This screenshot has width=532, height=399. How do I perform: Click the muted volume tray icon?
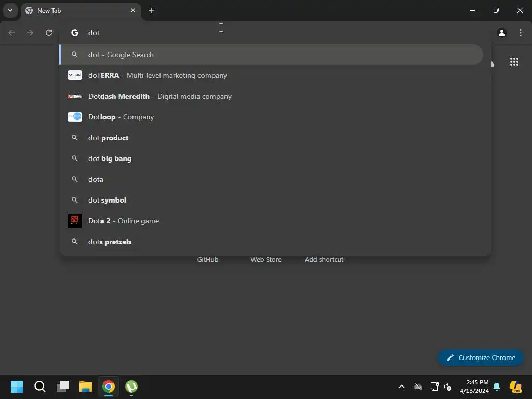pyautogui.click(x=448, y=387)
